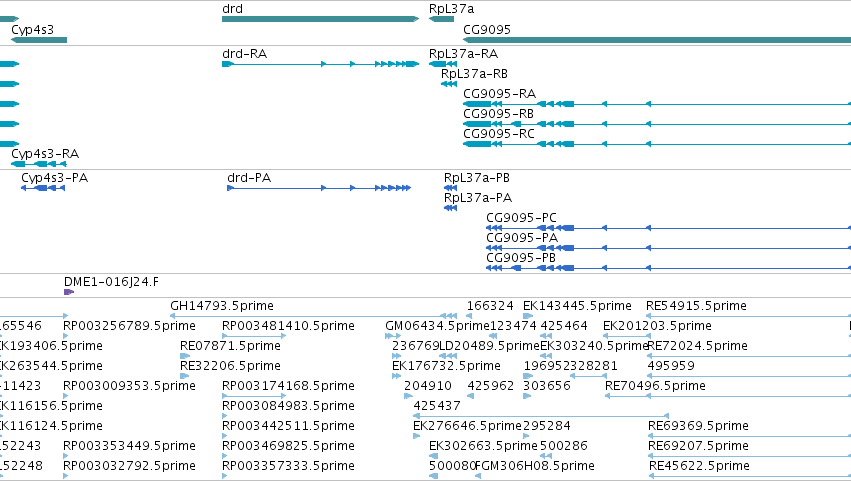851x481 pixels.
Task: Select the RE69369.5prime label
Action: (698, 427)
